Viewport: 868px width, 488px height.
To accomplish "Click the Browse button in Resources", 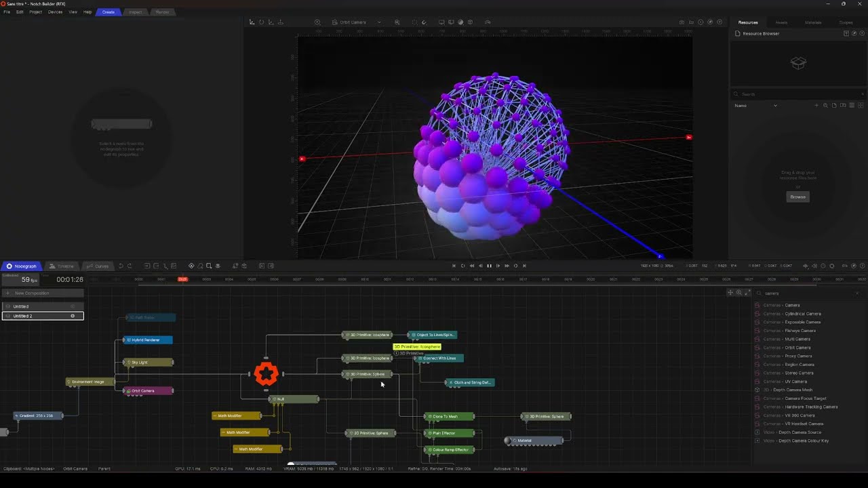I will coord(798,197).
